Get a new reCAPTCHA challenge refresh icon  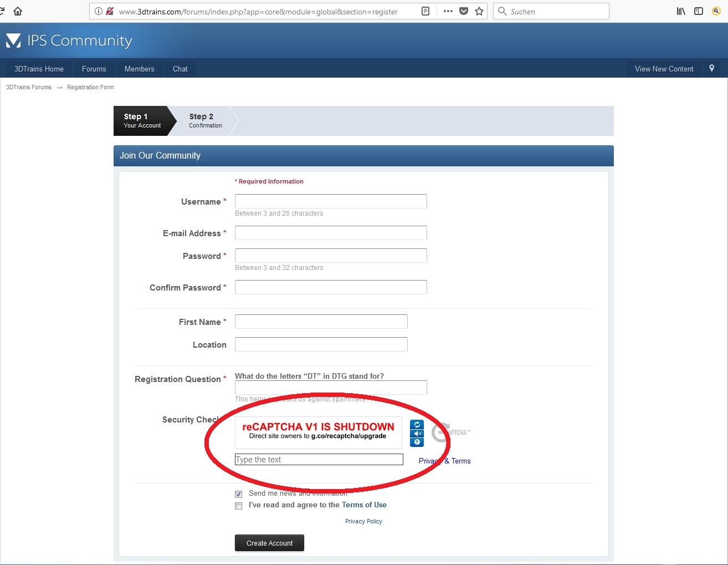point(417,425)
